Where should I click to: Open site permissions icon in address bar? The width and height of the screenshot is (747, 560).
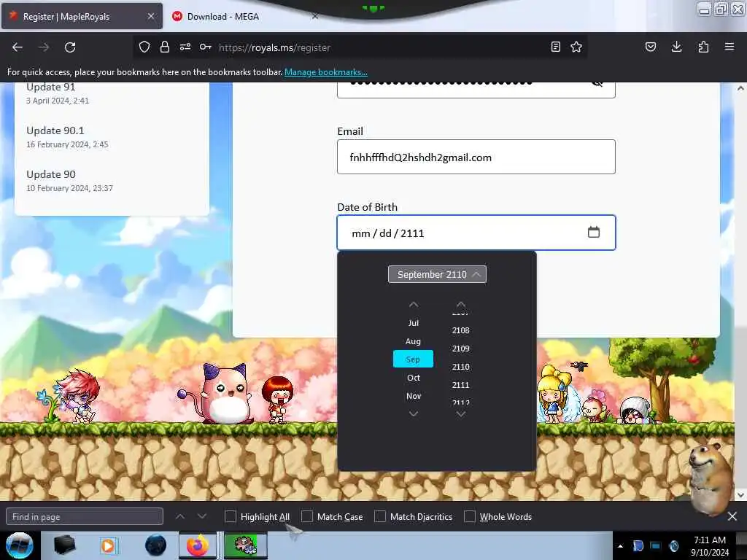(x=185, y=47)
